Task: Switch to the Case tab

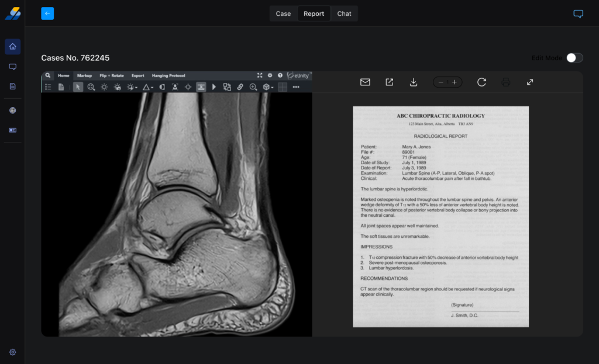Action: click(283, 13)
